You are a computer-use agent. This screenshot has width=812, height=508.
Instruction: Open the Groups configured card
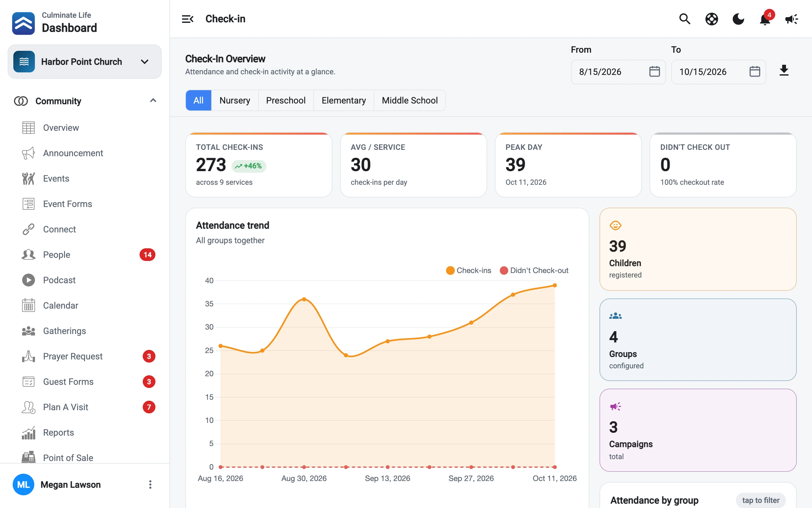tap(697, 340)
